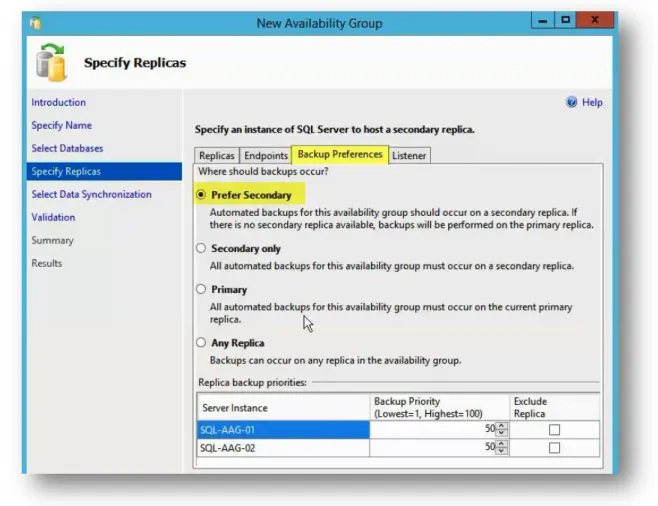Click the Exclude Replica column header
Image resolution: width=658 pixels, height=506 pixels.
554,407
